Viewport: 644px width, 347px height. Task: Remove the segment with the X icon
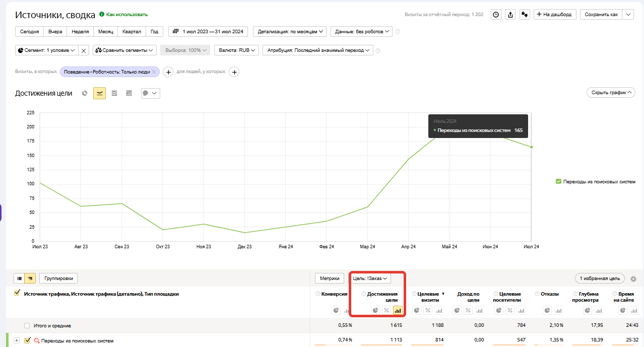click(x=84, y=50)
